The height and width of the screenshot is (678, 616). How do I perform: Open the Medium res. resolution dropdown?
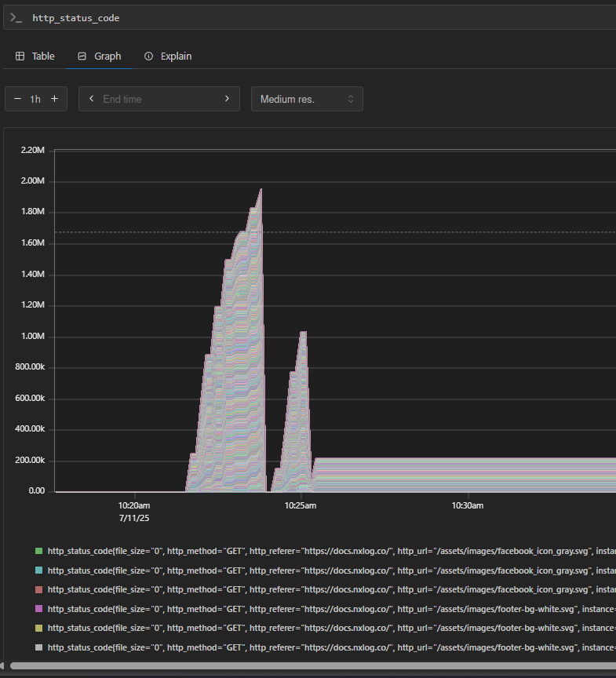pos(307,99)
